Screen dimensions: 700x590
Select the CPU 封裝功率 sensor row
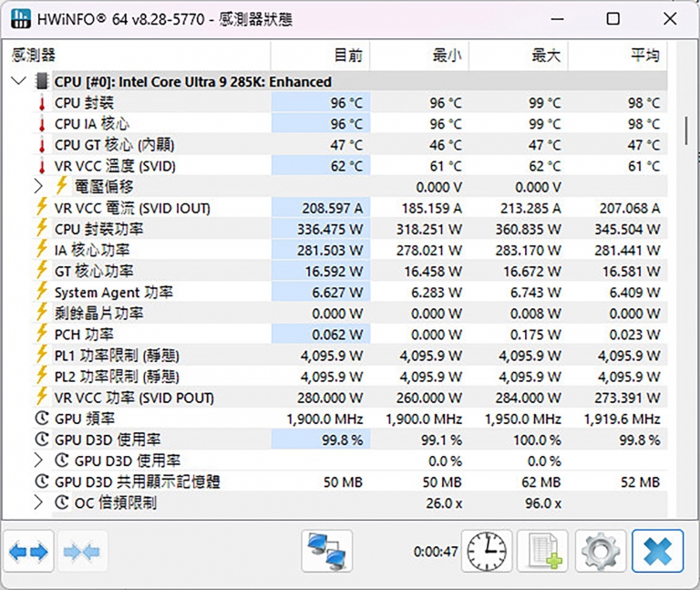point(98,229)
